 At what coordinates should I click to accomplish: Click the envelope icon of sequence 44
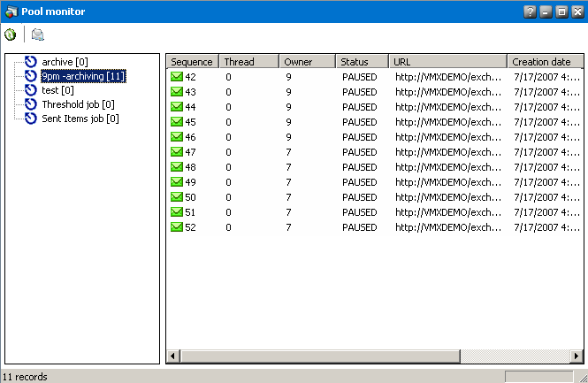pos(177,106)
